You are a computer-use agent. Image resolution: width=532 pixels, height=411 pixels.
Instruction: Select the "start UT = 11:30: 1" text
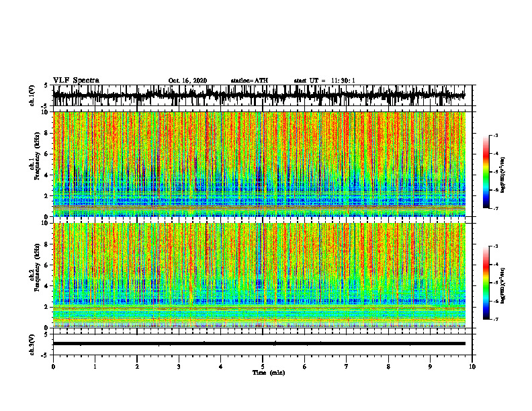(x=324, y=81)
